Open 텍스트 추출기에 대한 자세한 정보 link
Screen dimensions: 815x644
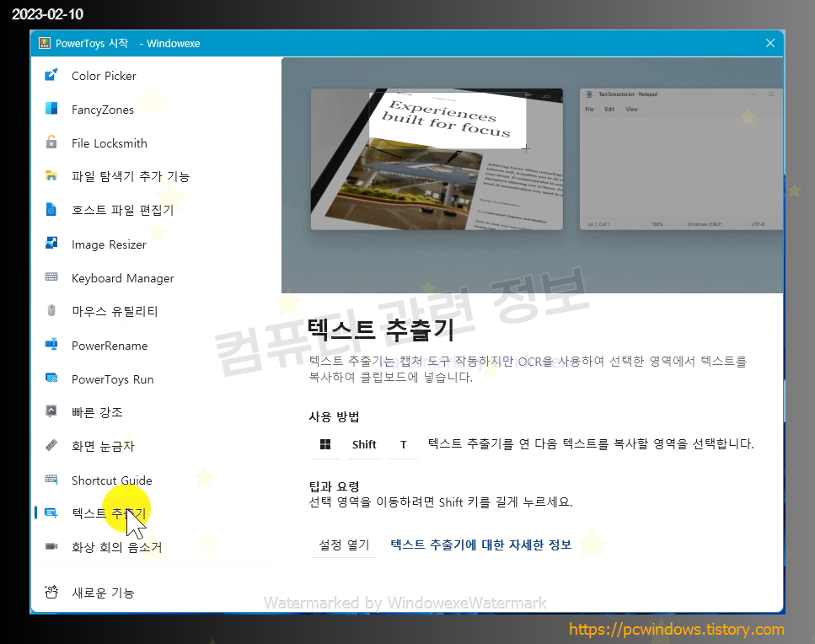pos(480,545)
